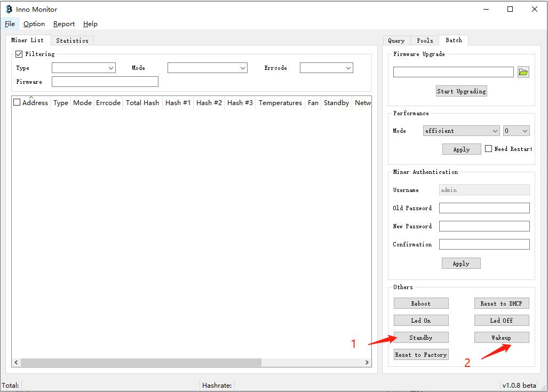Screen dimensions: 548x392
Task: Sort by the Total Hash column header
Action: (142, 103)
